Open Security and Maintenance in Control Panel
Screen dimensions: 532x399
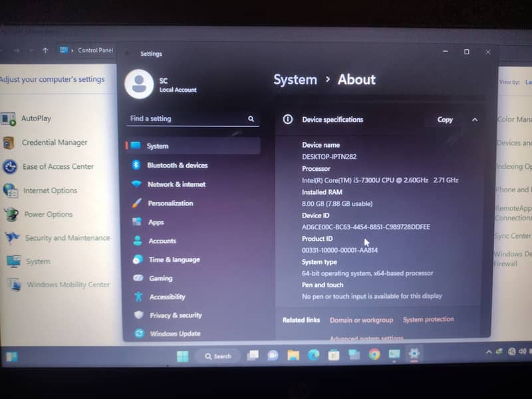pos(58,238)
